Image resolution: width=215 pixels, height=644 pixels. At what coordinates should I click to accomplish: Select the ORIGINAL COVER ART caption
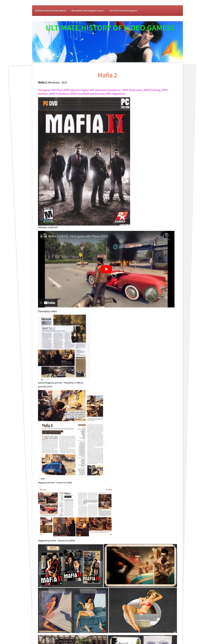pyautogui.click(x=48, y=228)
